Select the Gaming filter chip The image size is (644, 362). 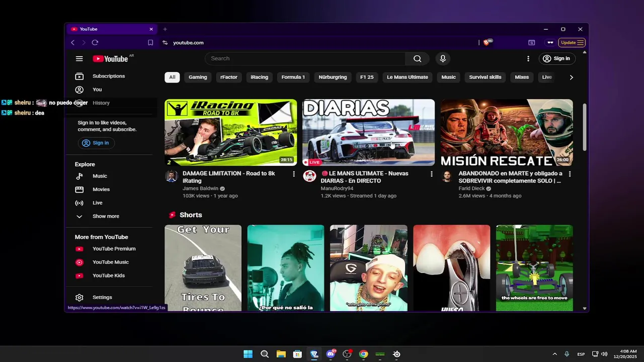[x=198, y=77]
